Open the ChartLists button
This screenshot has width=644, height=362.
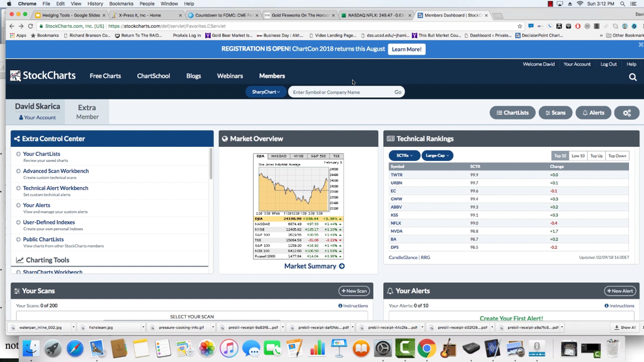(513, 113)
